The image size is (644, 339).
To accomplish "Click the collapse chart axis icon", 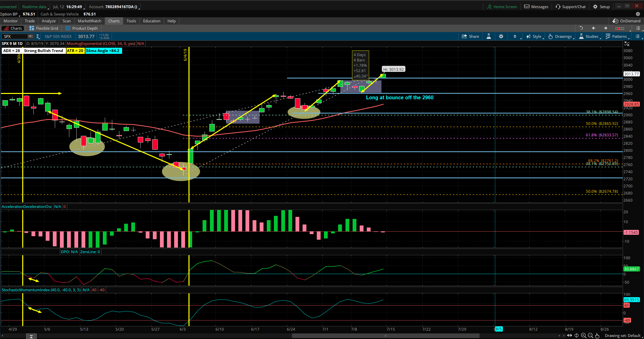I will click(627, 44).
